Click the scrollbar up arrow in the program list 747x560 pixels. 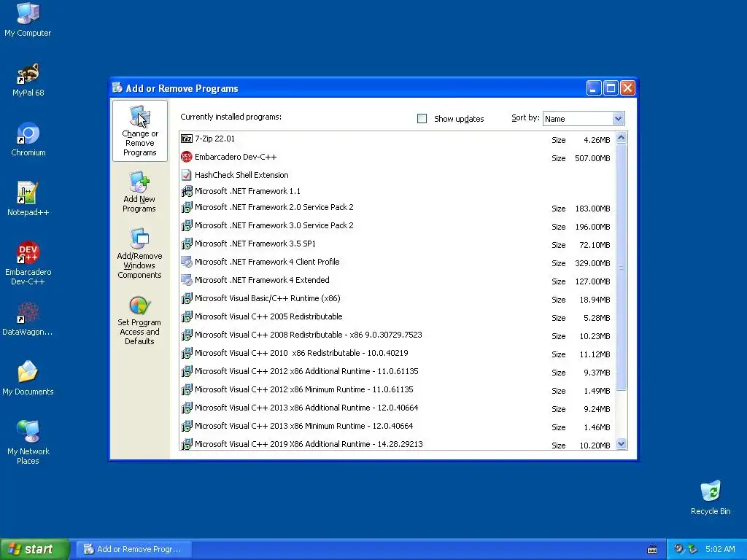(621, 138)
